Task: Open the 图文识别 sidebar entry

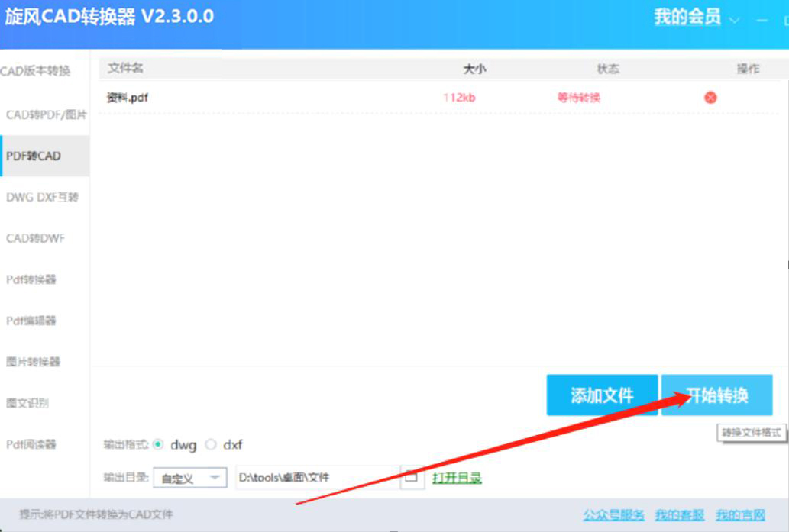Action: [x=27, y=403]
